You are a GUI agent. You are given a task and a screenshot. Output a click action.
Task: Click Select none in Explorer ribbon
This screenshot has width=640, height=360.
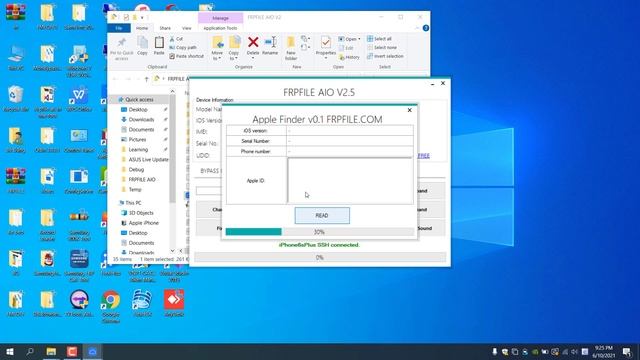pos(382,47)
